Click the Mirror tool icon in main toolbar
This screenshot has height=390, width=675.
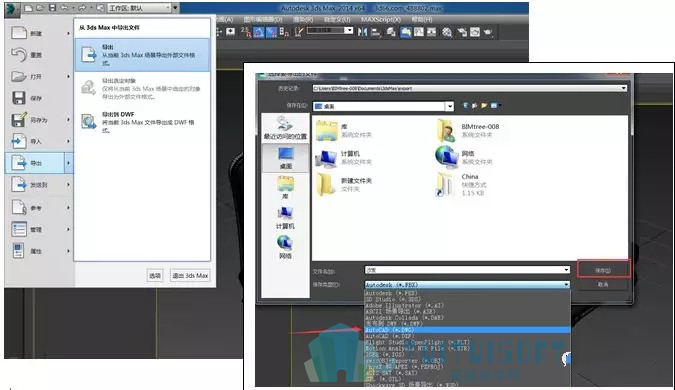coord(362,32)
